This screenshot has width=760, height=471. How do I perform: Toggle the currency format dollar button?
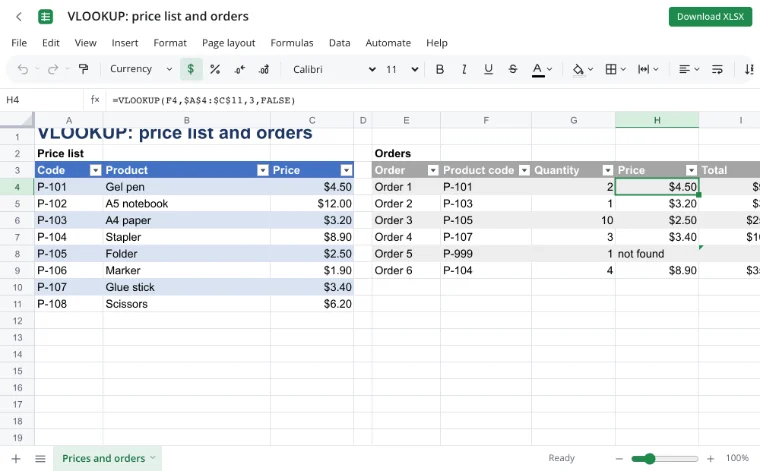(191, 69)
